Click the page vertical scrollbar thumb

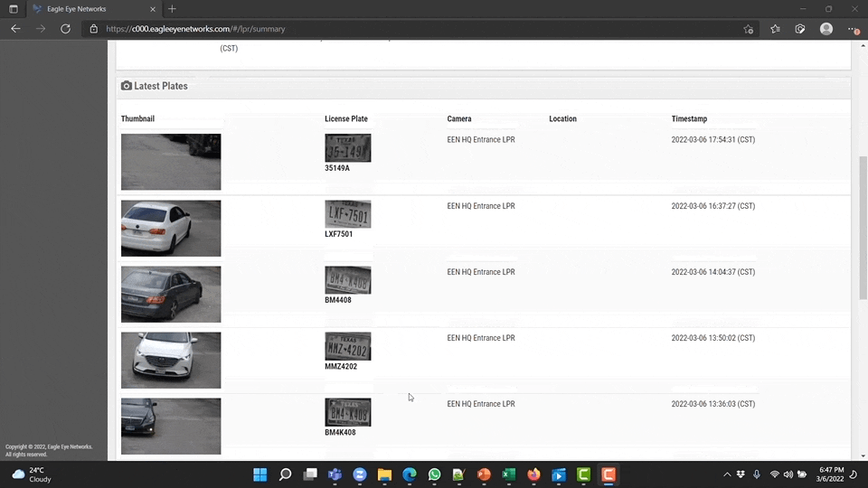(863, 228)
